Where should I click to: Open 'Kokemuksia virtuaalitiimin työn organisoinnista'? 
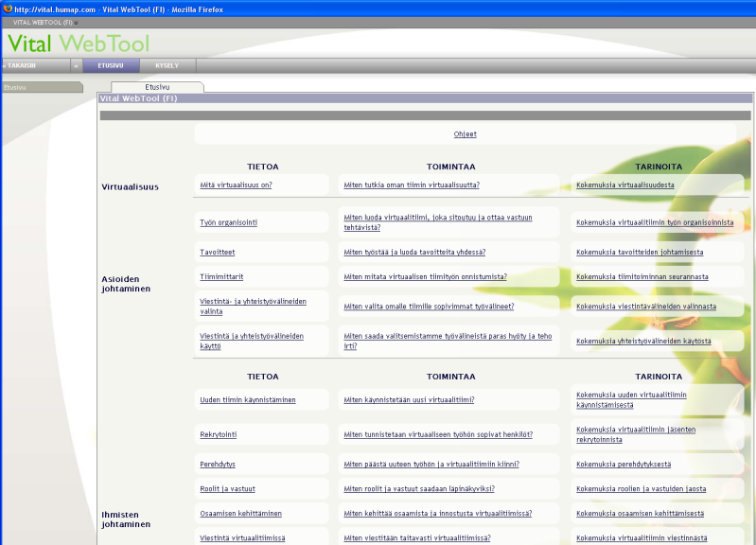point(655,222)
